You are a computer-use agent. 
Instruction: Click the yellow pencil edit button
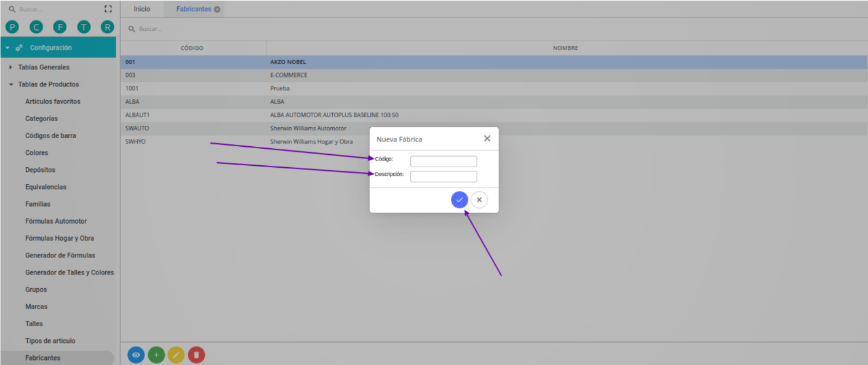click(x=176, y=355)
